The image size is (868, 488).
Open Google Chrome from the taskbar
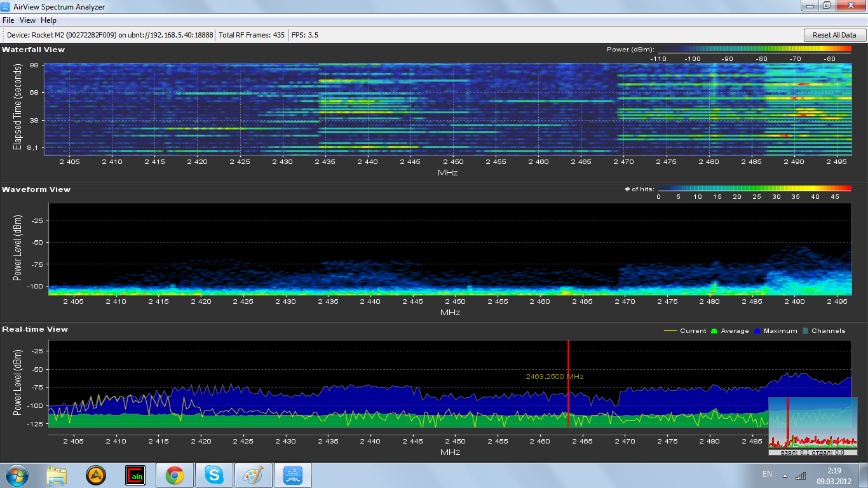[x=175, y=475]
